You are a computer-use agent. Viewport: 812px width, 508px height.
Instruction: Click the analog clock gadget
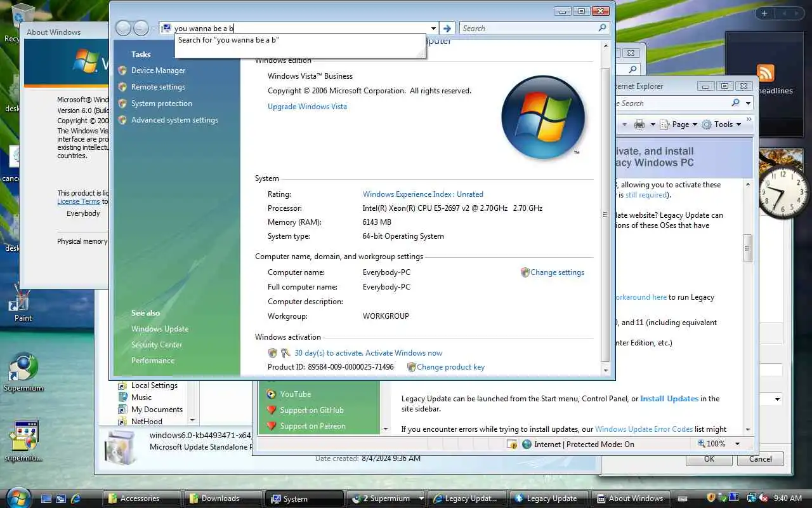pos(783,190)
